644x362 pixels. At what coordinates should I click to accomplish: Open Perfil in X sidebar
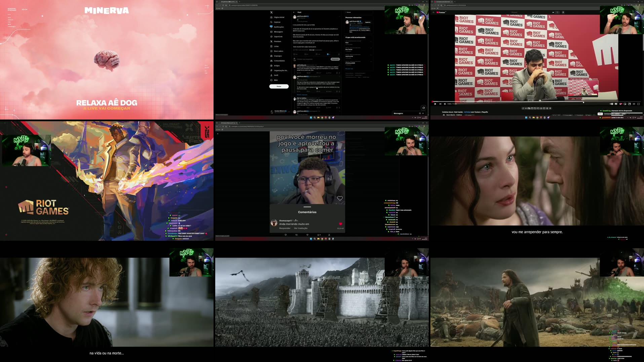274,75
